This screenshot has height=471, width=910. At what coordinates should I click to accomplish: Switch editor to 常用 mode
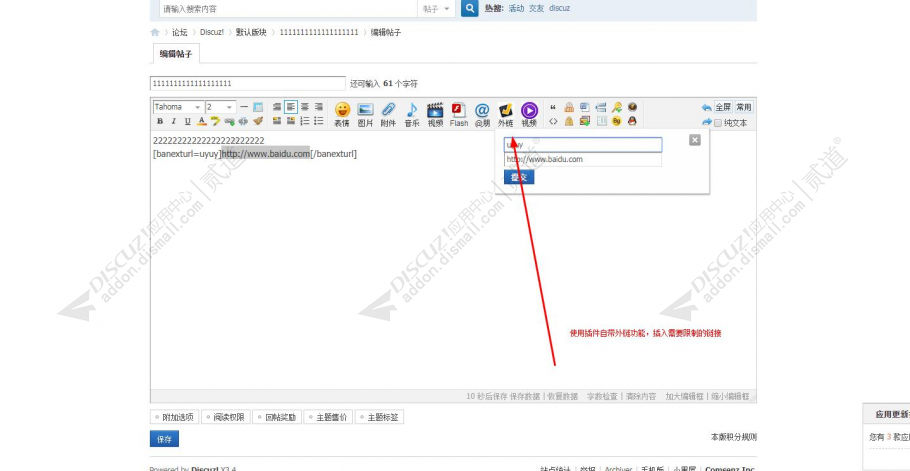743,107
